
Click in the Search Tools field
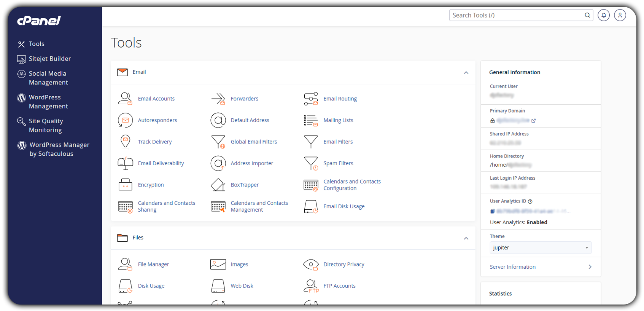point(517,15)
